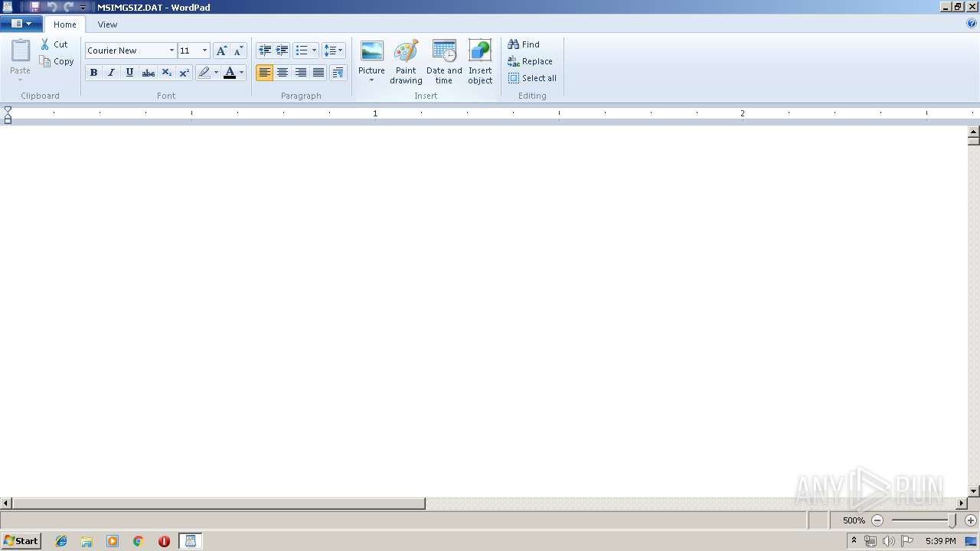Decrease paragraph indent

tap(265, 51)
